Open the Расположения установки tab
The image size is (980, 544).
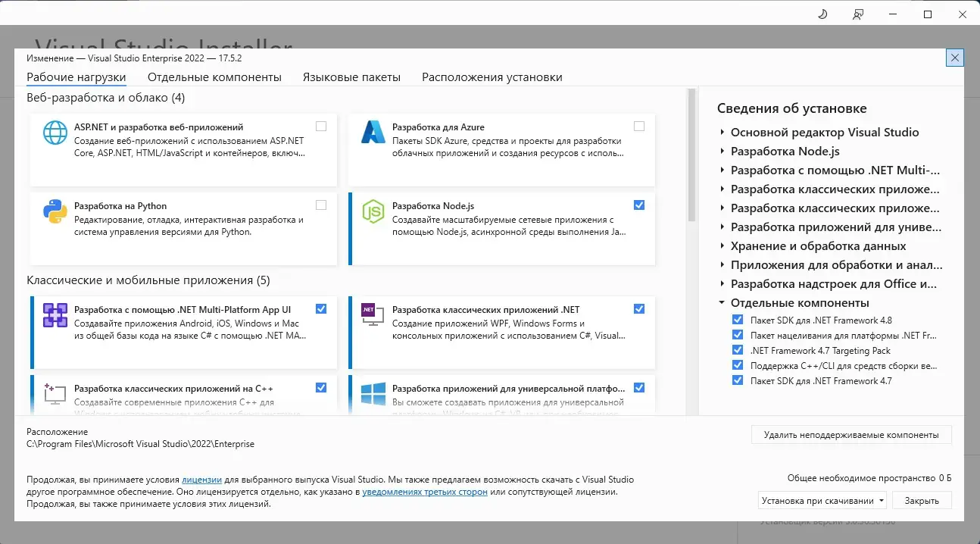pyautogui.click(x=489, y=77)
